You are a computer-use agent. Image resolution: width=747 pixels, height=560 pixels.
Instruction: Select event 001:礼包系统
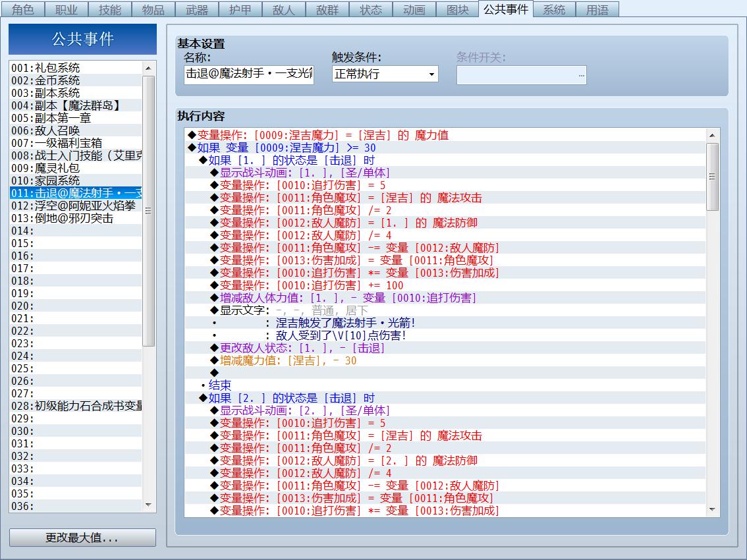pos(76,68)
